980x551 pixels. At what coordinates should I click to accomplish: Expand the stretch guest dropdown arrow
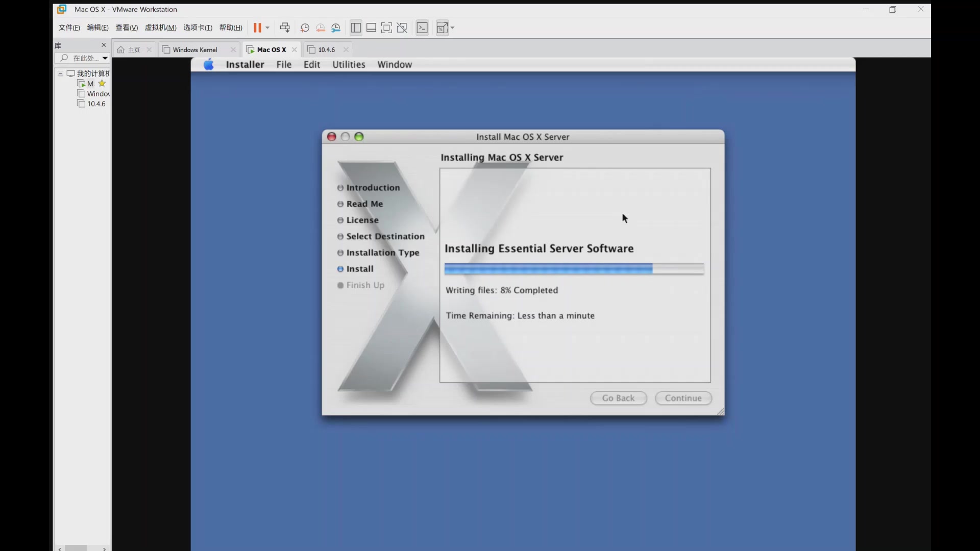coord(453,28)
